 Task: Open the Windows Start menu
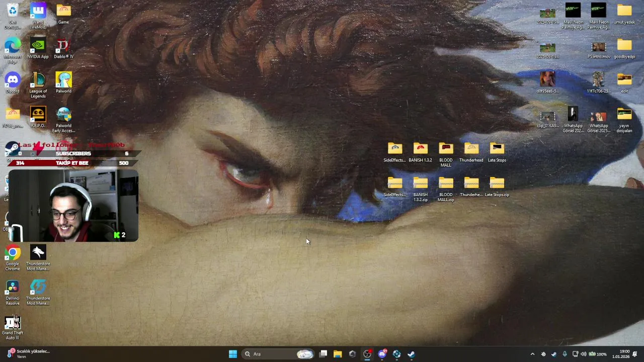(x=233, y=354)
